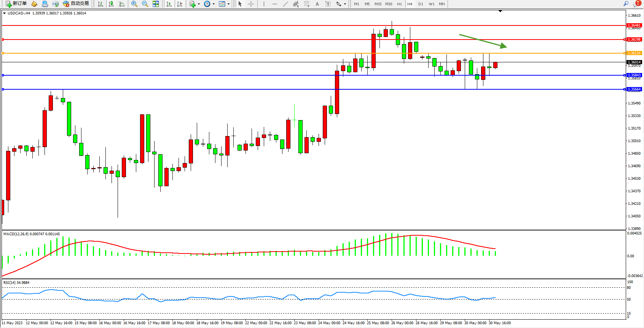Select Fibonacci retracement tool
Viewport: 644px width, 328px height.
(x=307, y=4)
